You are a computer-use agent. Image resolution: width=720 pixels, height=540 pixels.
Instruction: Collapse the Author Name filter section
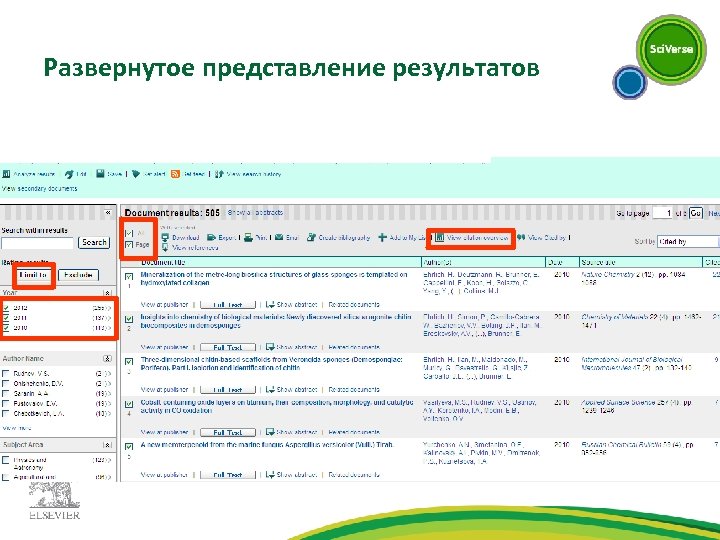107,358
